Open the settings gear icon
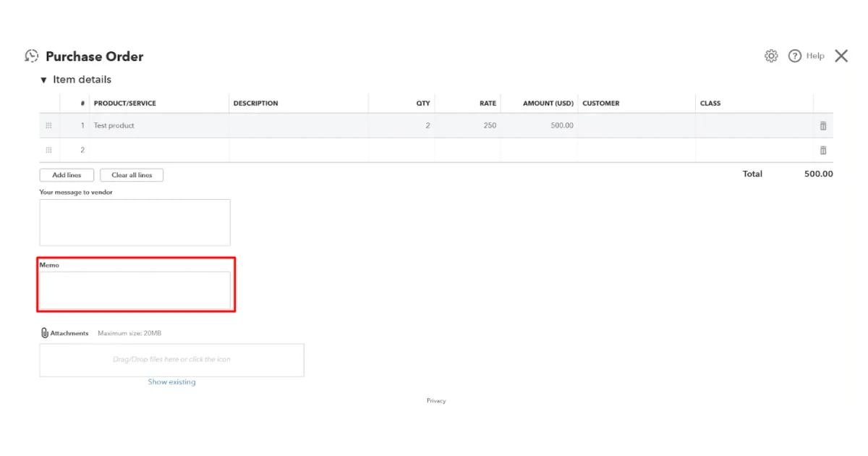Screen dimensions: 868x456 pos(771,56)
